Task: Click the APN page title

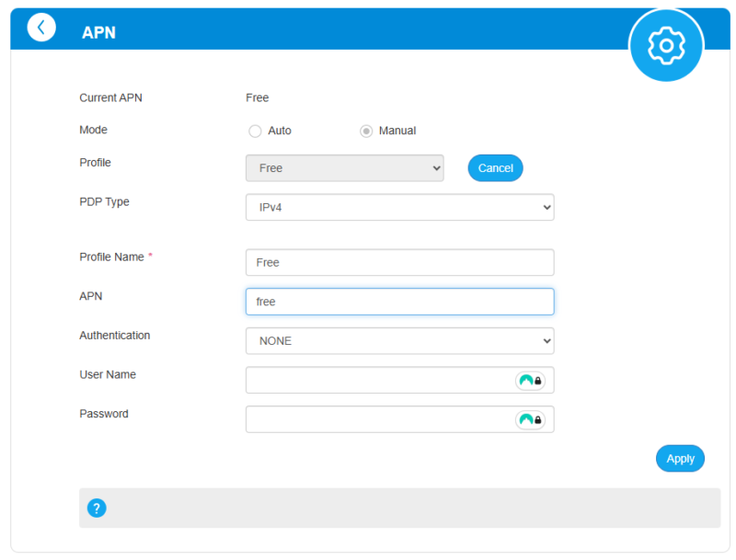Action: (x=98, y=32)
